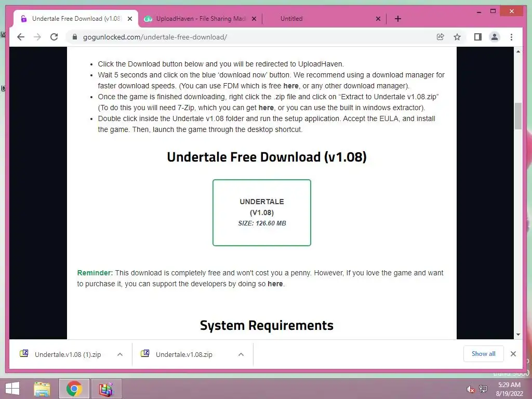Switch to UploadHaven tab
The height and width of the screenshot is (399, 532).
click(200, 19)
